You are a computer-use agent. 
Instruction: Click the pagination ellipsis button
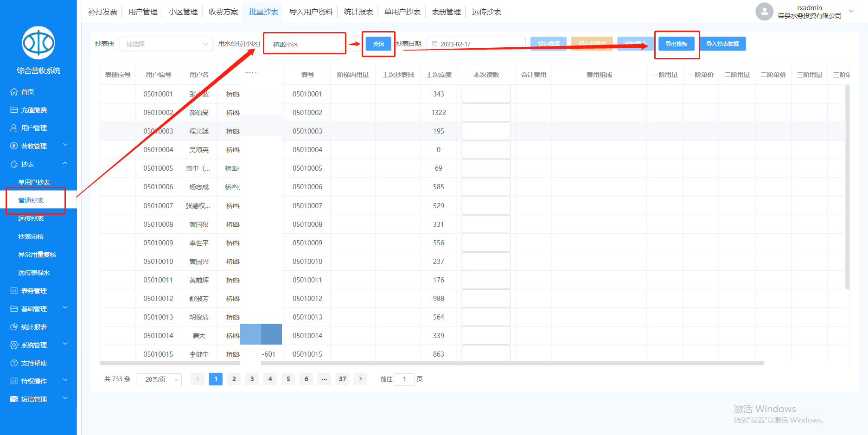(325, 379)
